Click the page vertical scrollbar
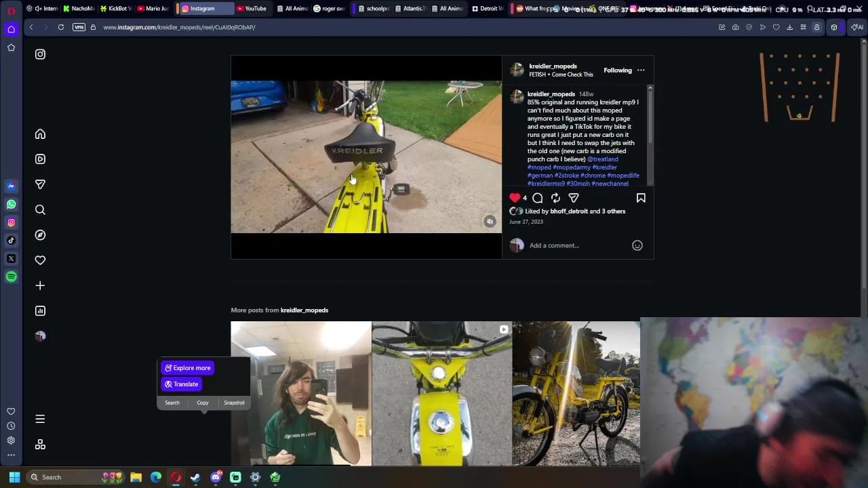This screenshot has width=868, height=488. (x=864, y=166)
